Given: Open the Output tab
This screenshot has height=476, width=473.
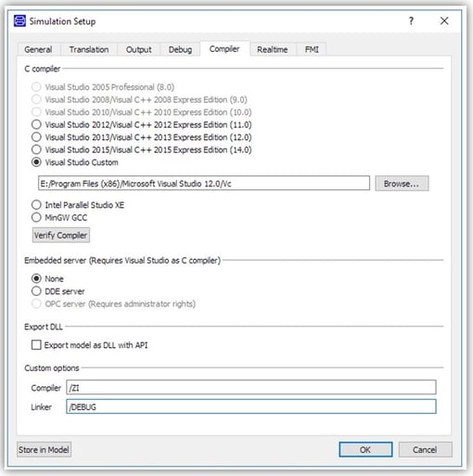Looking at the screenshot, I should pos(138,49).
